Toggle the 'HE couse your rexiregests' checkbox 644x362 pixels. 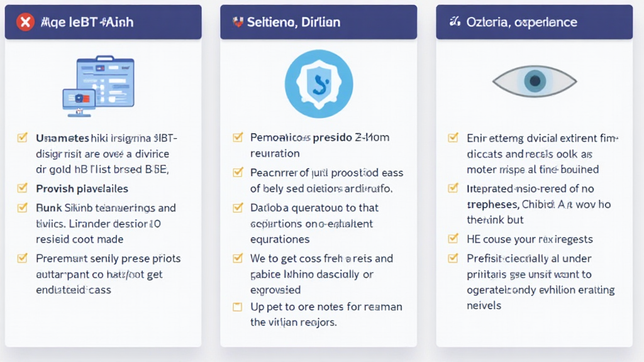[x=453, y=239]
